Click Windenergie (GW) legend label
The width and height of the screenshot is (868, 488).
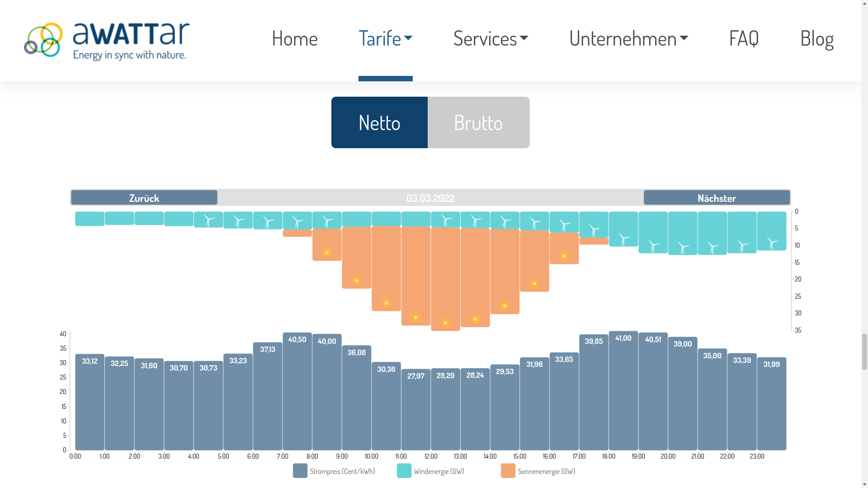coord(439,471)
